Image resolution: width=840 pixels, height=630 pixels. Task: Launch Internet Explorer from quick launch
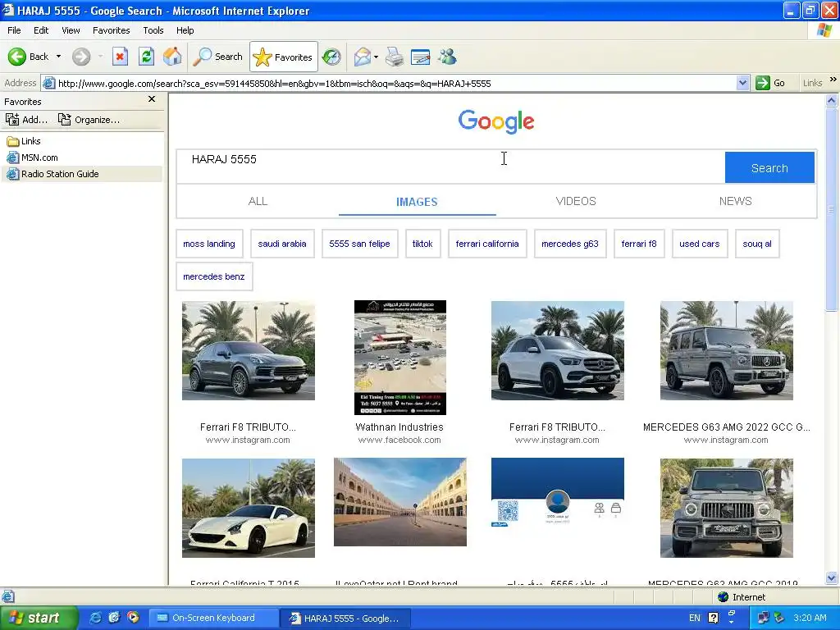point(95,618)
